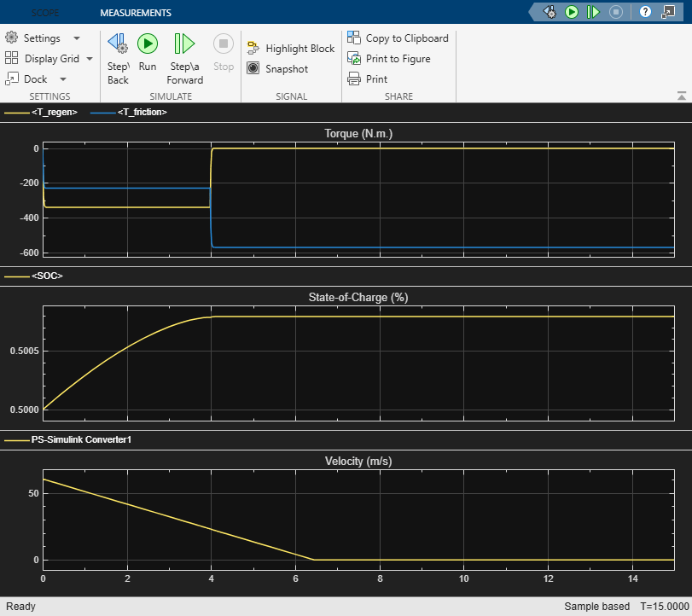This screenshot has height=616, width=692.
Task: Open the Display Grid dropdown
Action: pyautogui.click(x=88, y=59)
